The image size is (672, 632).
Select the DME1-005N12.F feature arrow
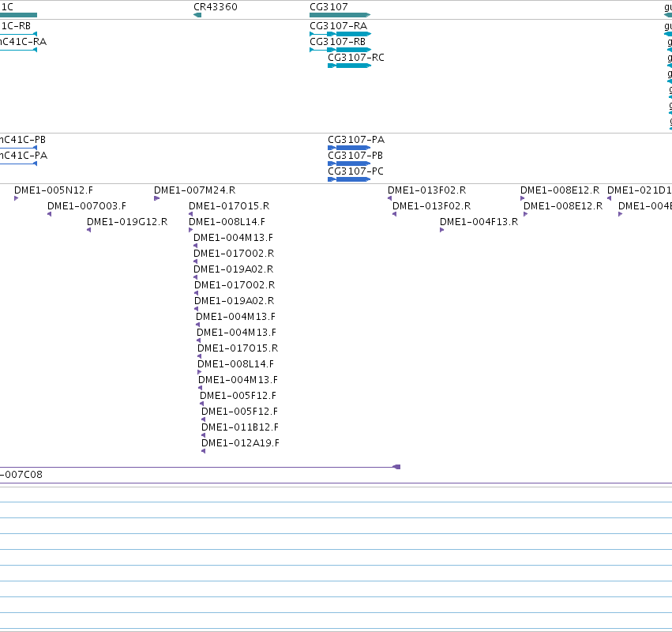tap(17, 198)
